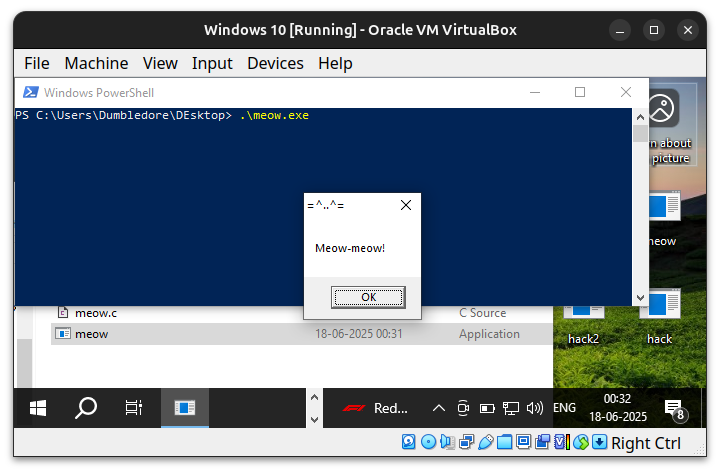720x473 pixels.
Task: Click the meow.c file icon
Action: (63, 313)
